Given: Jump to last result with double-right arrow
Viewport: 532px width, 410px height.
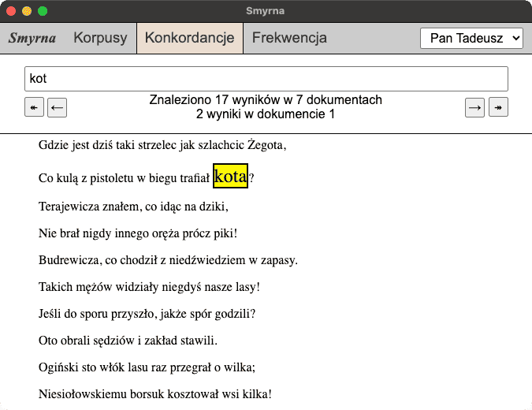Looking at the screenshot, I should (x=498, y=107).
